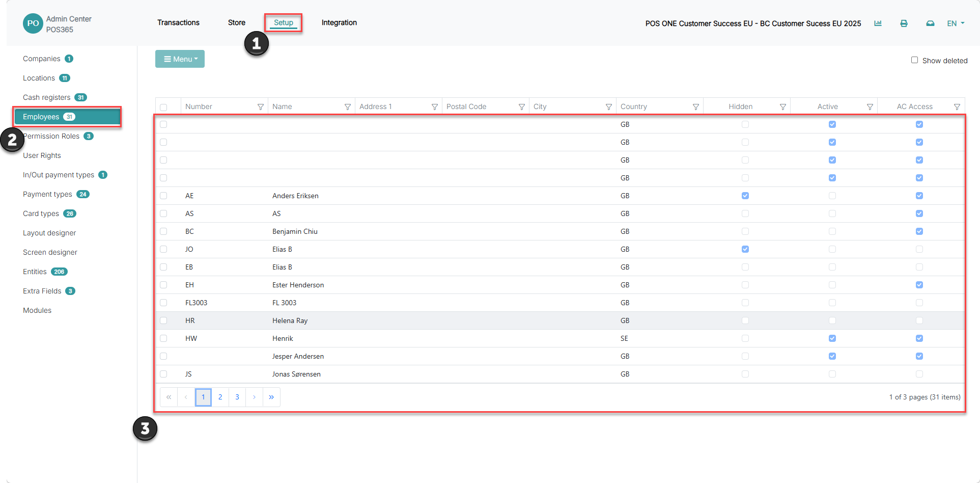Toggle AC Access for Ester Henderson
The height and width of the screenshot is (483, 980).
point(919,285)
